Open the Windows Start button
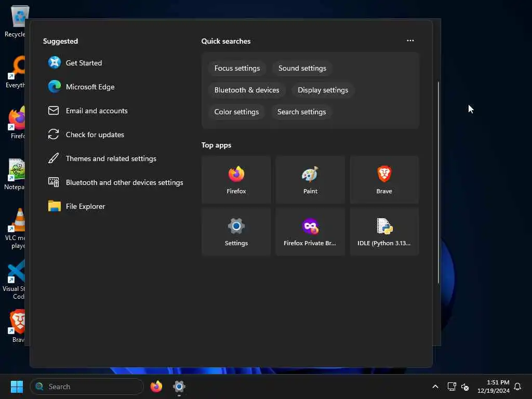This screenshot has width=532, height=399. pyautogui.click(x=17, y=387)
